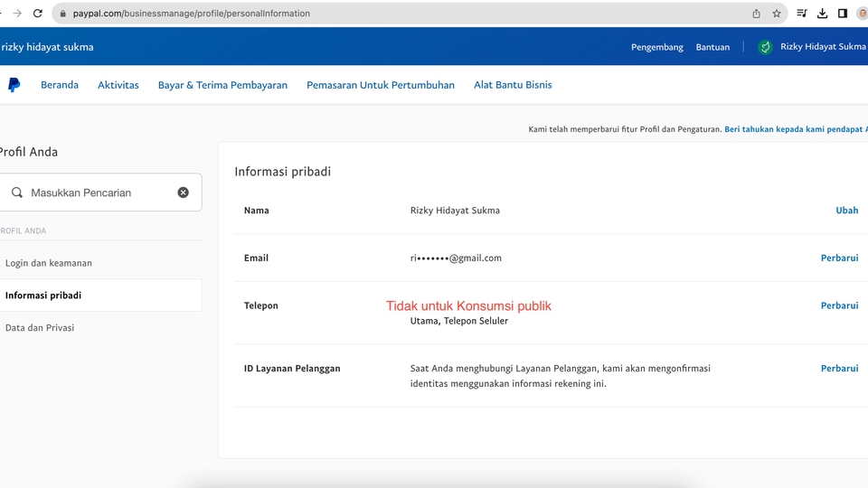Open Rizky Hidayat Sukma account menu
868x488 pixels.
(823, 46)
